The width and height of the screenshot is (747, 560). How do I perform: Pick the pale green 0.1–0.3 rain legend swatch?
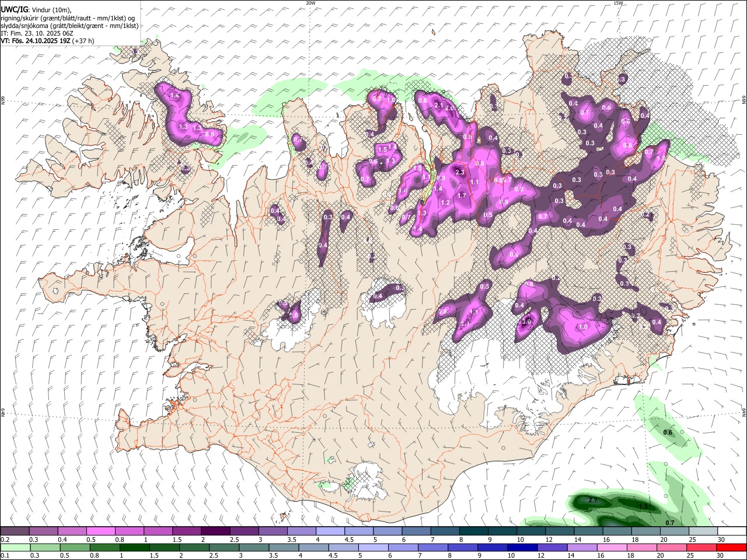pyautogui.click(x=14, y=547)
